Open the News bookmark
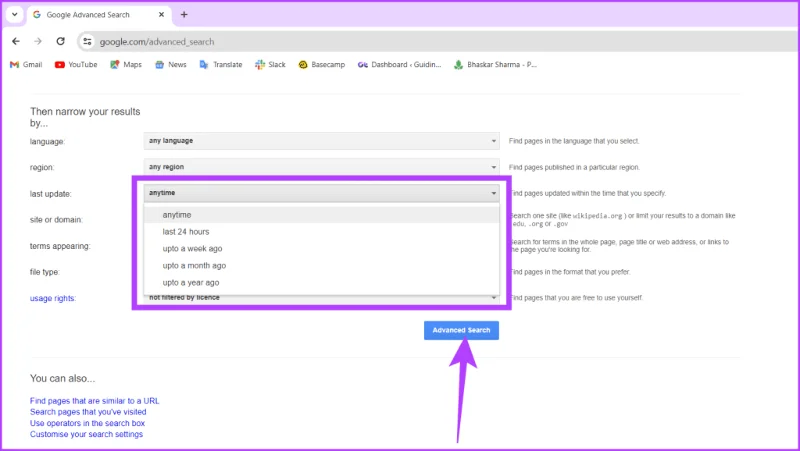 (x=171, y=65)
